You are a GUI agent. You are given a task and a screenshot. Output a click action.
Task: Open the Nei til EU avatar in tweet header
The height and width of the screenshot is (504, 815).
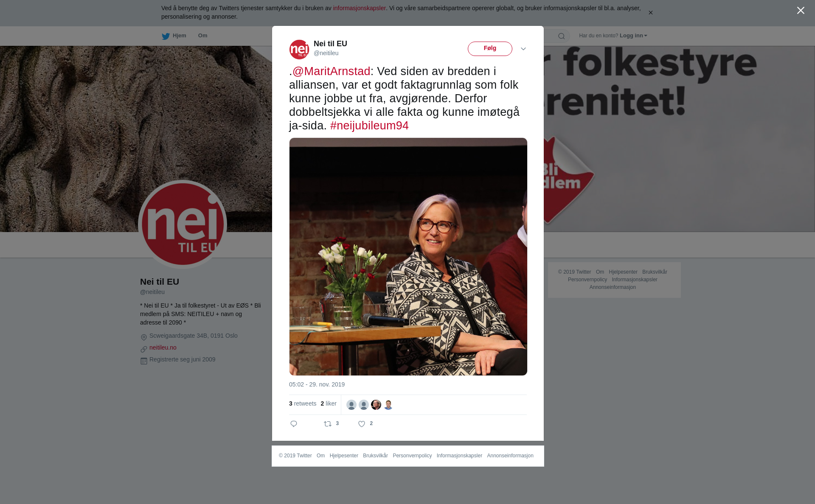pyautogui.click(x=299, y=50)
